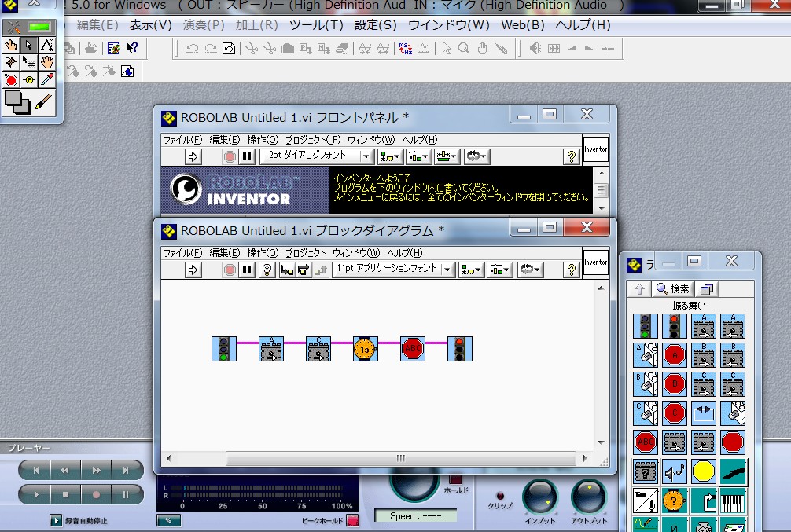This screenshot has height=532, width=791.
Task: Select the wiring spool tool in tools palette
Action: tap(10, 63)
